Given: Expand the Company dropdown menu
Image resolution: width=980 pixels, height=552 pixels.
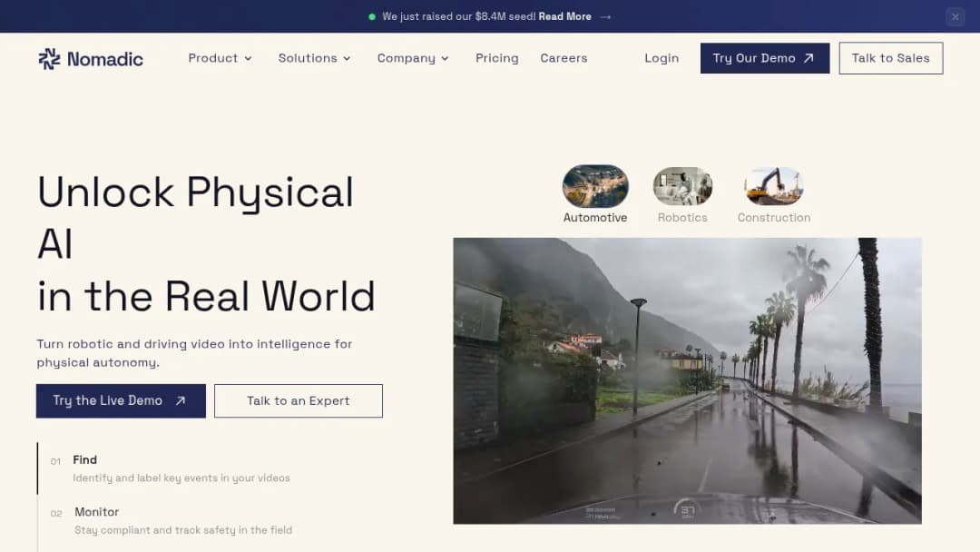Looking at the screenshot, I should [413, 58].
